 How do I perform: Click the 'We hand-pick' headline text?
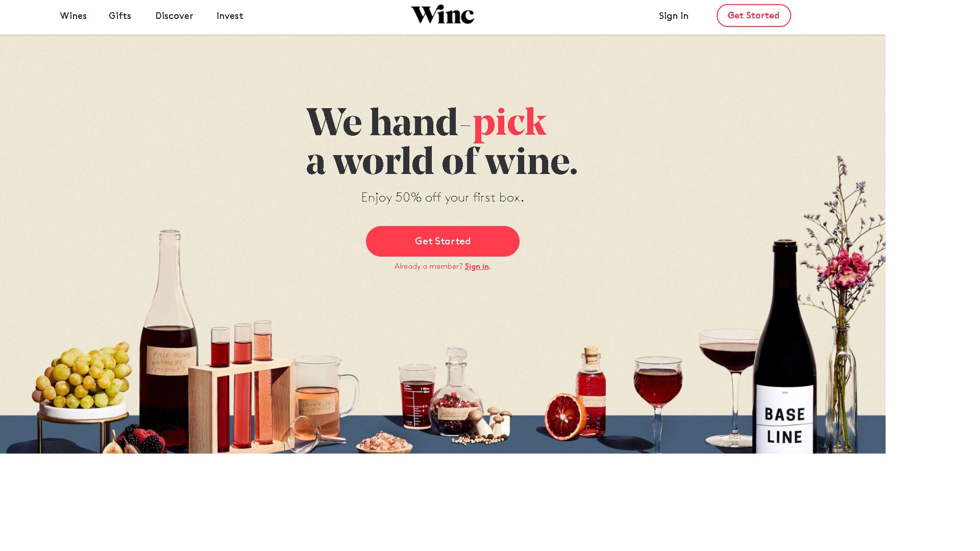[426, 122]
